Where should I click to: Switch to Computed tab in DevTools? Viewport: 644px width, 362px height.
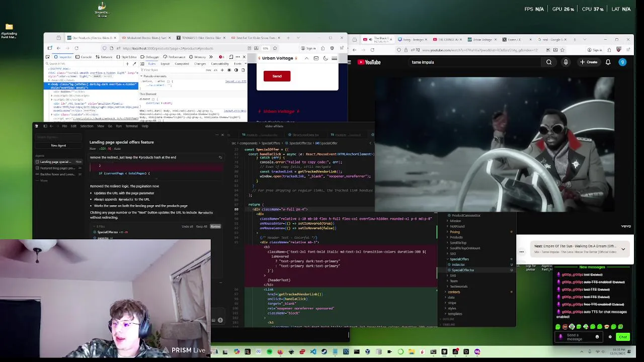point(182,64)
